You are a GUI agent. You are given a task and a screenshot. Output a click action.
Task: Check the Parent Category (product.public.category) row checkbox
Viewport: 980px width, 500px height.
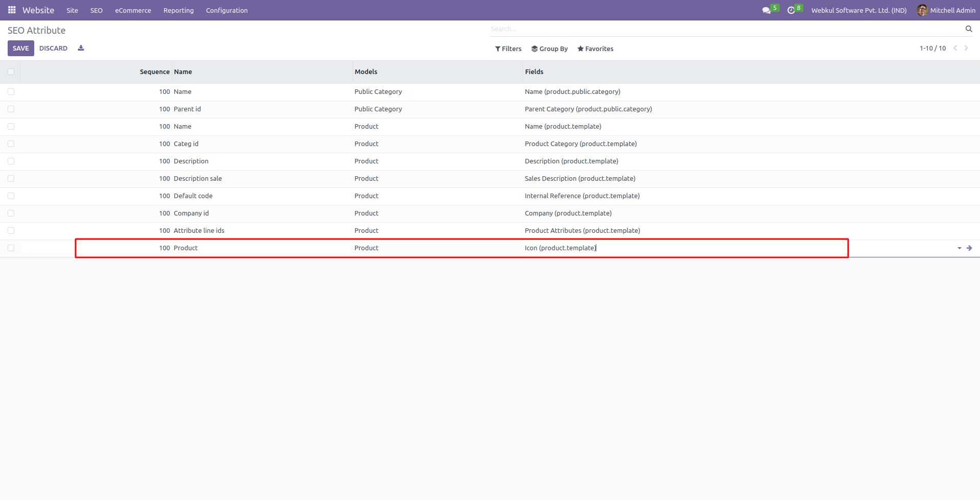11,109
